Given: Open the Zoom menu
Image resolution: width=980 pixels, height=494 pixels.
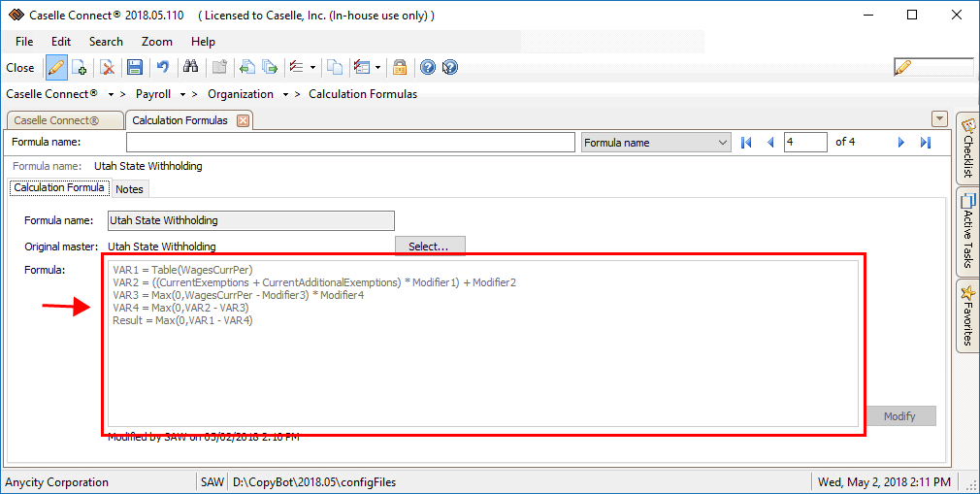Looking at the screenshot, I should click(x=157, y=42).
